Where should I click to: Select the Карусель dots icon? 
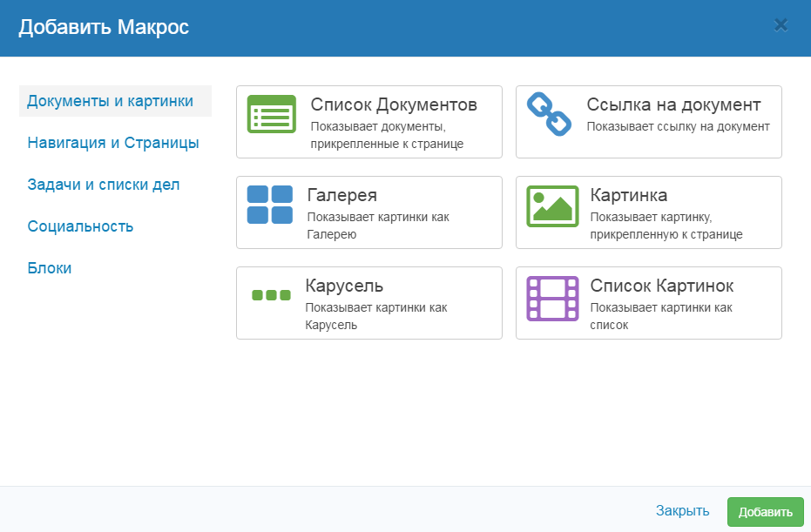coord(271,294)
